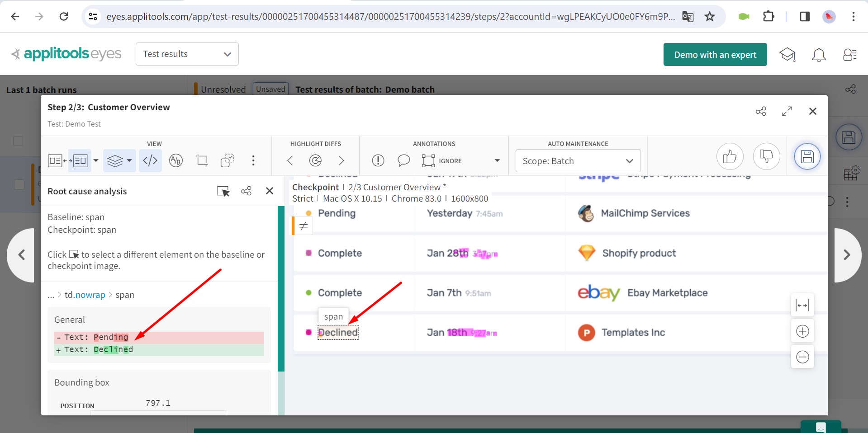Go to next highlighted diff

point(341,160)
